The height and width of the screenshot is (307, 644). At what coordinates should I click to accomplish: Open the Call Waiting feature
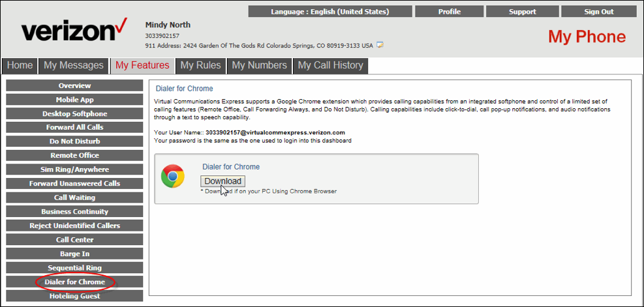point(74,197)
